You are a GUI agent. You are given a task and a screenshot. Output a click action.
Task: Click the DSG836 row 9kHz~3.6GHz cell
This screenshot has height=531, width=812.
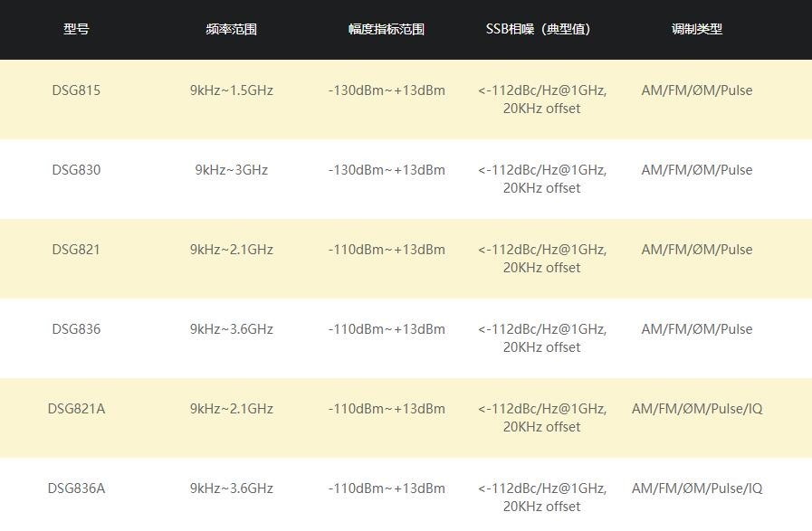click(x=232, y=329)
